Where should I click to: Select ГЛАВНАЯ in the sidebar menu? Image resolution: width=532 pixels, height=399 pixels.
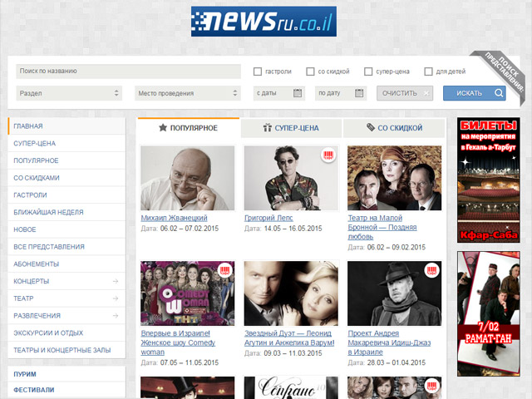point(66,126)
